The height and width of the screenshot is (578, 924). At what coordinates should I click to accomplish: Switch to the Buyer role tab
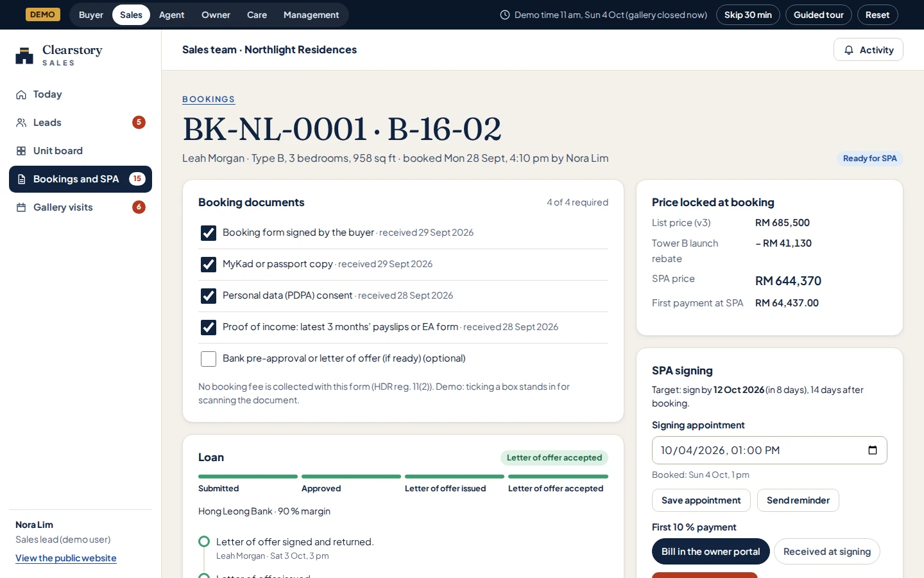(91, 15)
